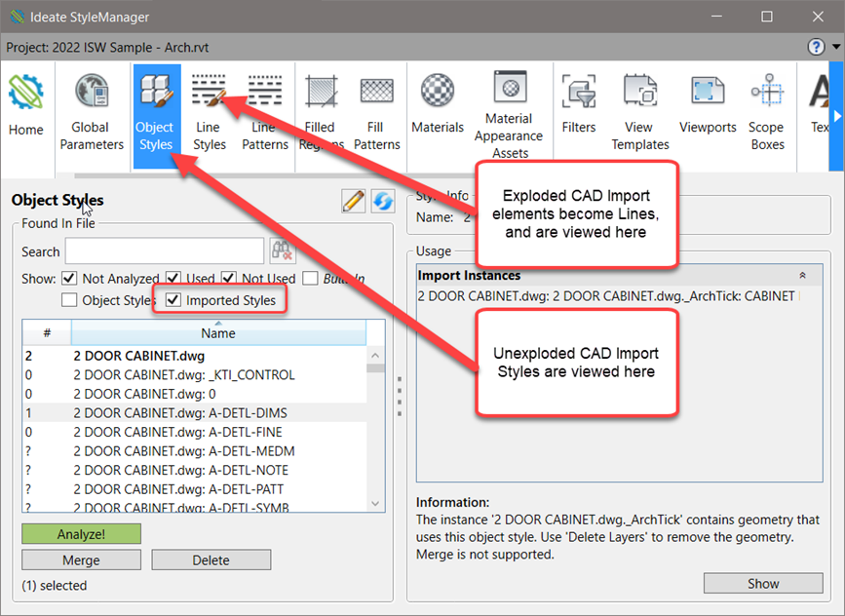This screenshot has width=845, height=616.
Task: Open the help dropdown arrow
Action: (836, 47)
